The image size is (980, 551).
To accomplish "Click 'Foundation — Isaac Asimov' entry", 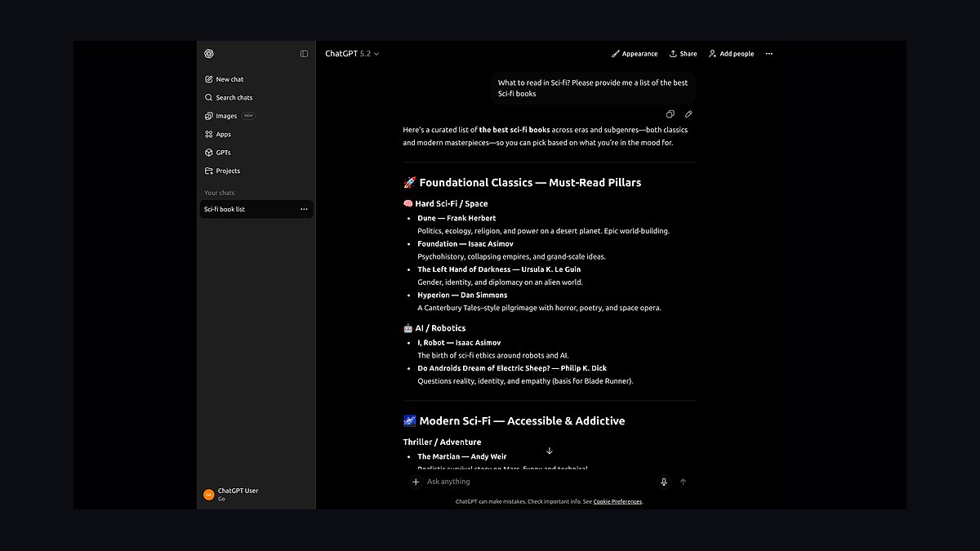I will point(465,243).
